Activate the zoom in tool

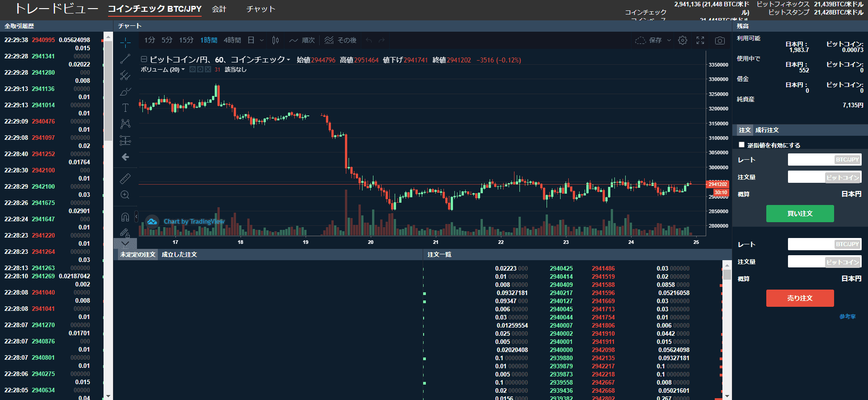coord(125,195)
